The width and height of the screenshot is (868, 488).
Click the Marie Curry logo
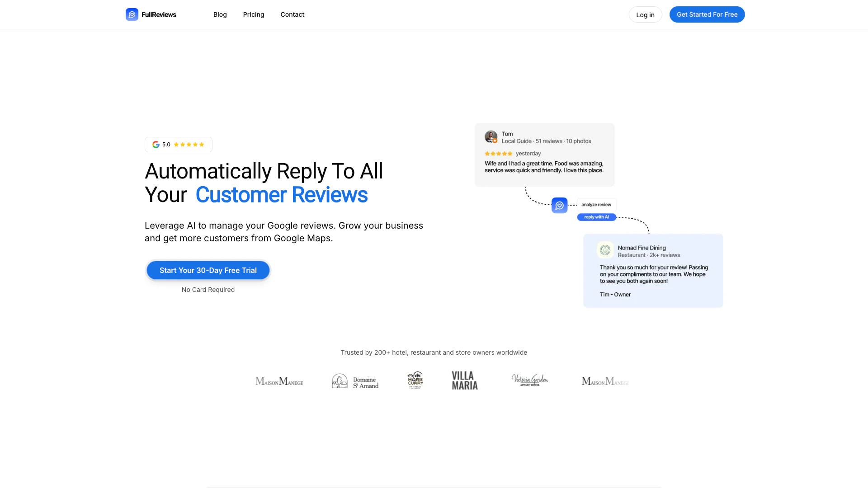[x=415, y=380]
